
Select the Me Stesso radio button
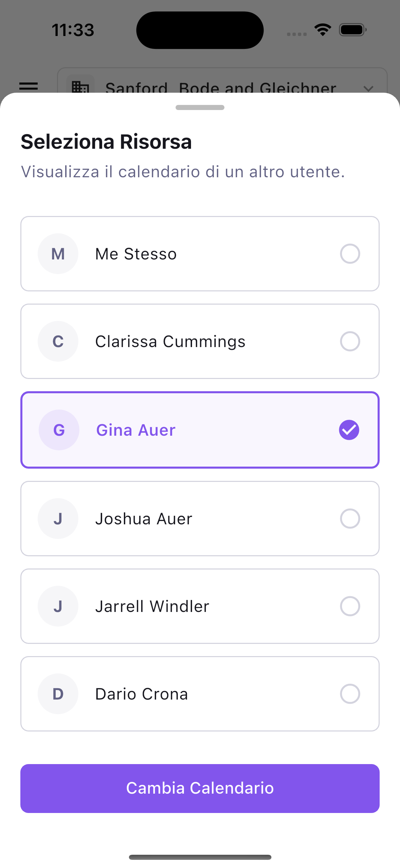[350, 254]
